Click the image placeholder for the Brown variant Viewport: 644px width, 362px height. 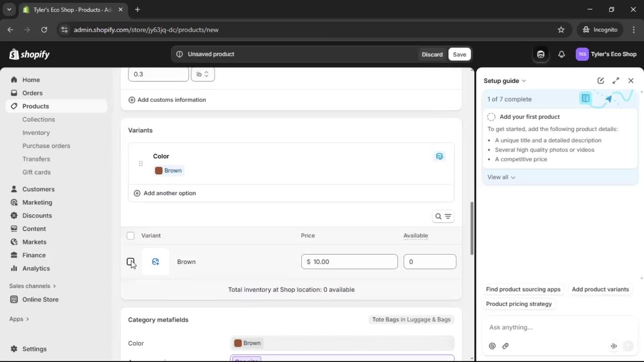[156, 261]
